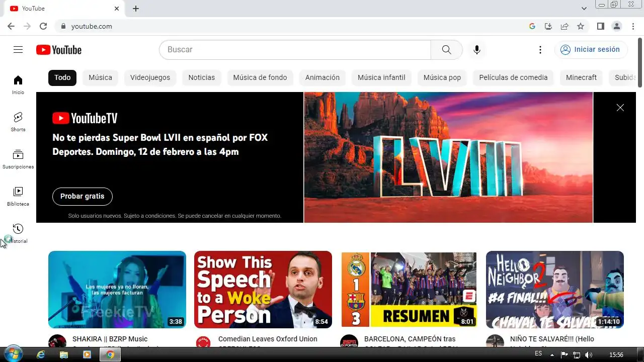Open the hamburger guide menu
The image size is (644, 362).
click(18, 49)
